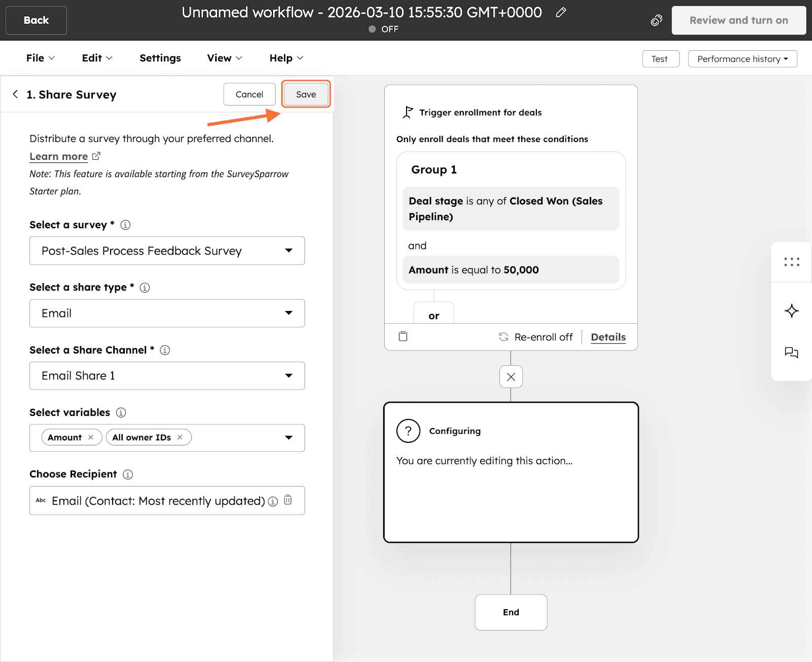
Task: Remove the Amount variable tag
Action: click(x=91, y=437)
